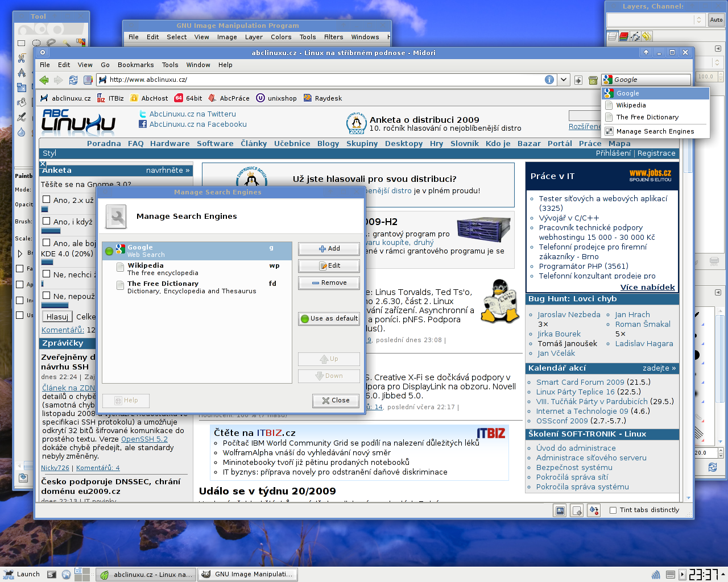The image size is (728, 582).
Task: Click the go-to-location arrow icon beside address bar
Action: [x=578, y=80]
